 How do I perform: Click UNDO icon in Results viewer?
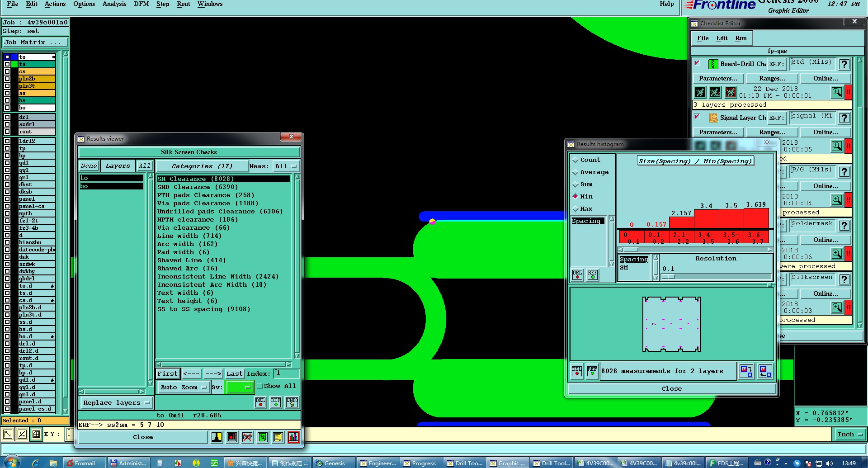[292, 402]
